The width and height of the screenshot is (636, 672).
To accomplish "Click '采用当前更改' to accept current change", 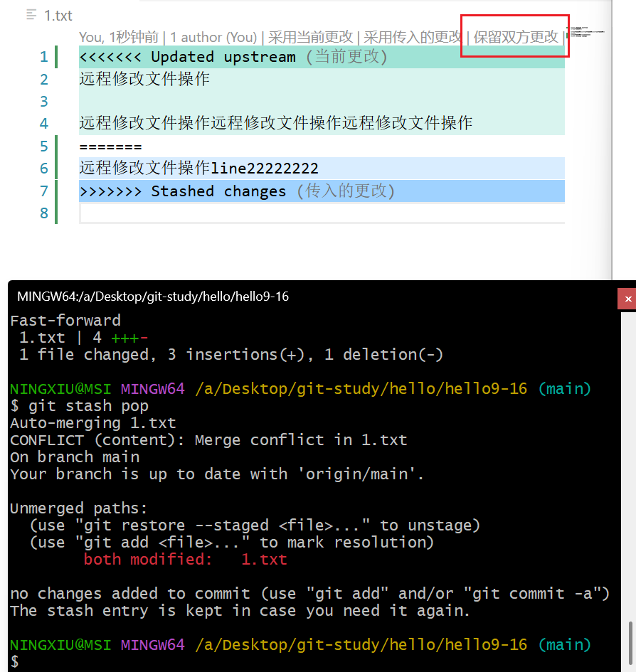I will (310, 37).
